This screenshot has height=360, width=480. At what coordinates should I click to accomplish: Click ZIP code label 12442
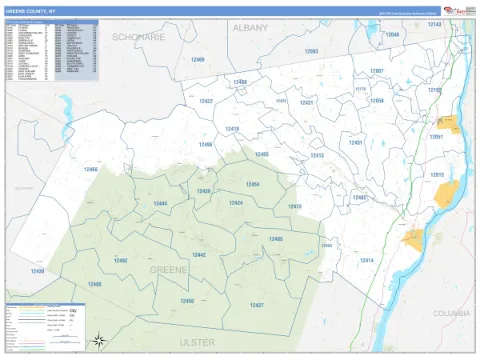(199, 255)
